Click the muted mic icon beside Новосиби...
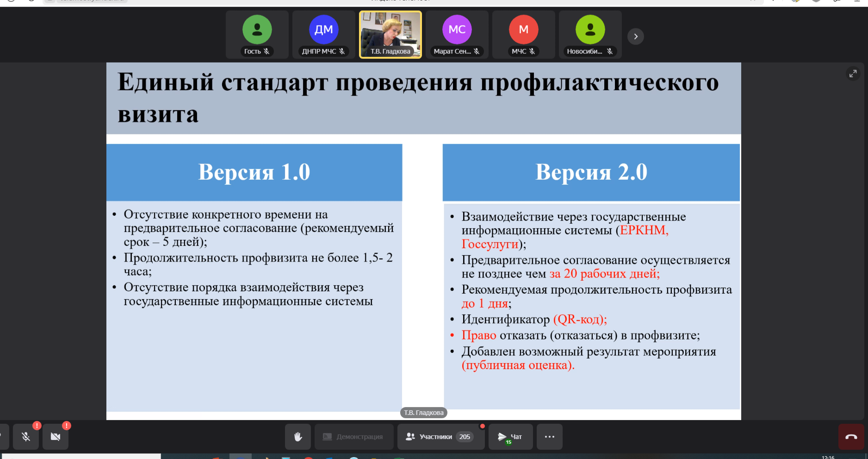868x459 pixels. [x=610, y=51]
